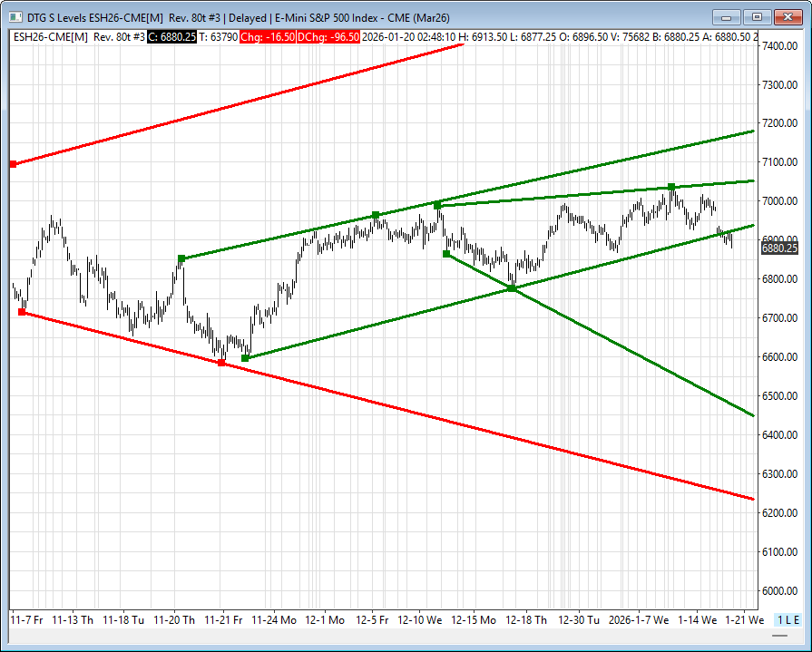
Task: Click the 1 L E indicator at bottom right
Action: (x=788, y=619)
